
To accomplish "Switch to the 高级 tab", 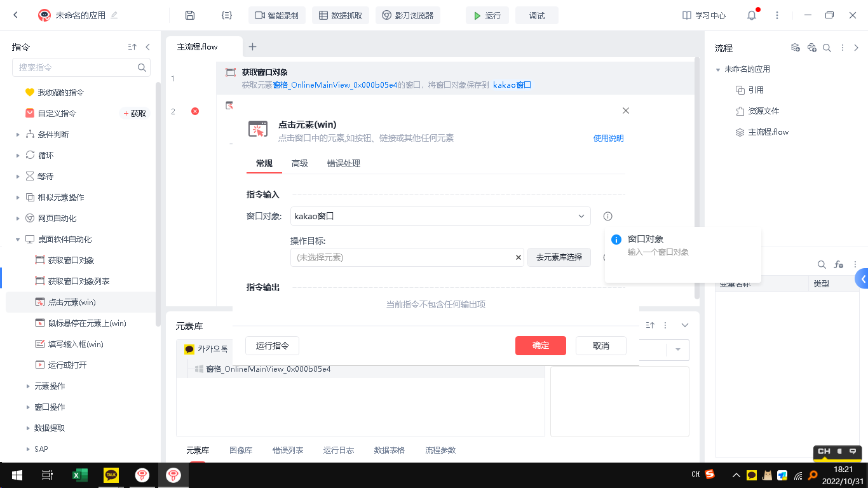I will [300, 163].
